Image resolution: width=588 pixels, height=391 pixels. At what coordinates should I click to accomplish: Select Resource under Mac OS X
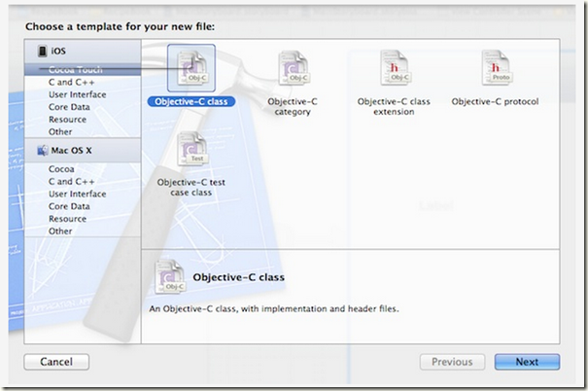coord(67,219)
